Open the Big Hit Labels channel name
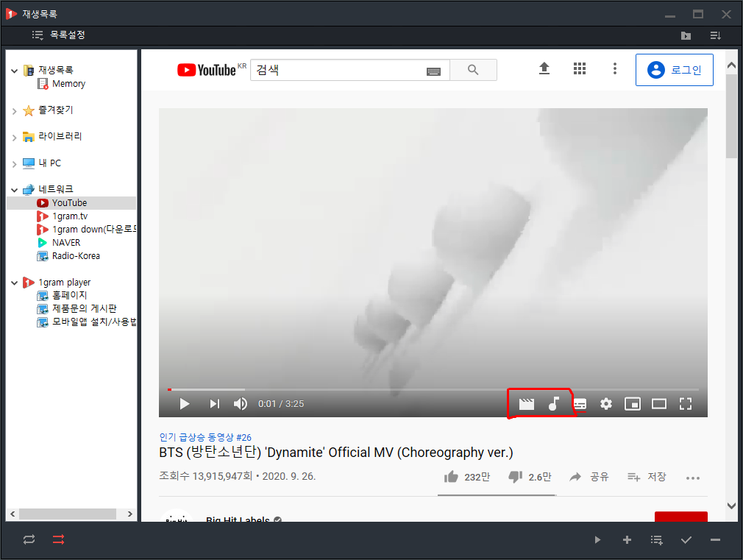 coord(238,519)
